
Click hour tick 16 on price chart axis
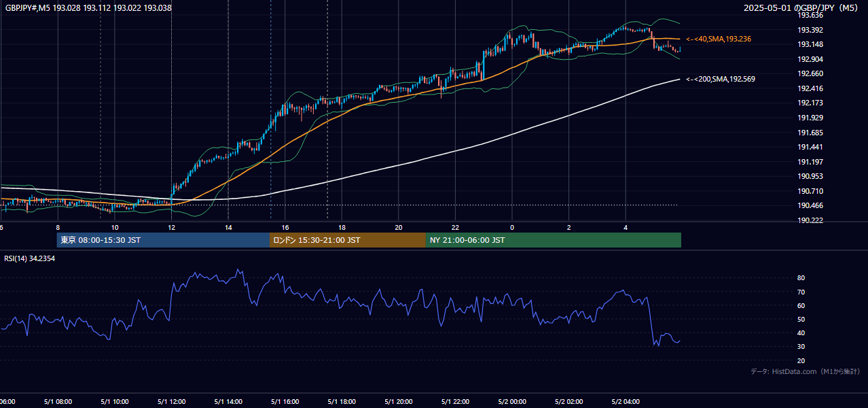pos(285,228)
